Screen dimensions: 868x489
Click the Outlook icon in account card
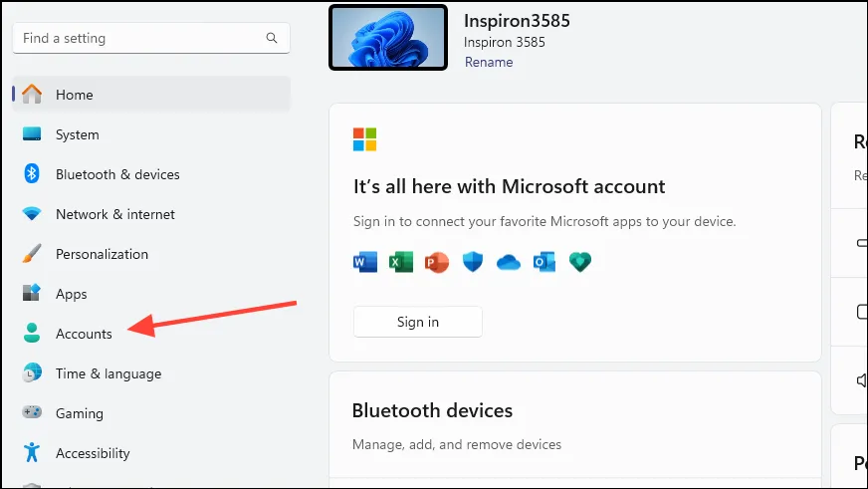click(544, 262)
